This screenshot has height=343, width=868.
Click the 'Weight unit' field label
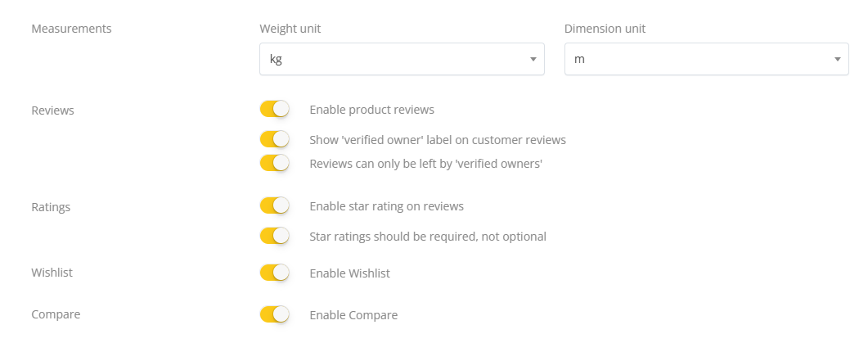[x=290, y=29]
